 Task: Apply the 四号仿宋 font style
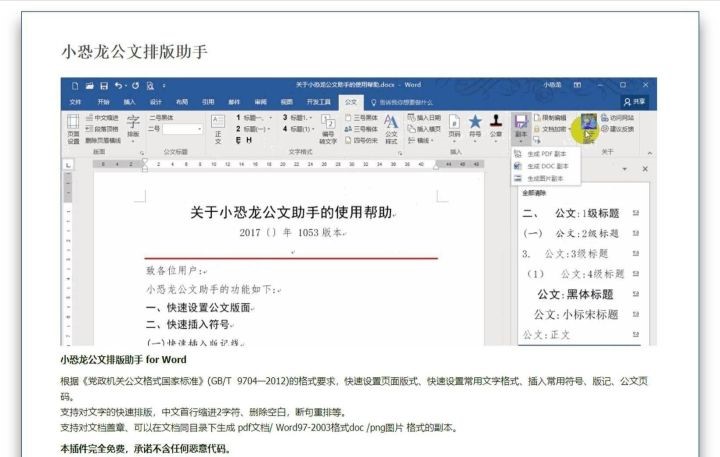361,140
